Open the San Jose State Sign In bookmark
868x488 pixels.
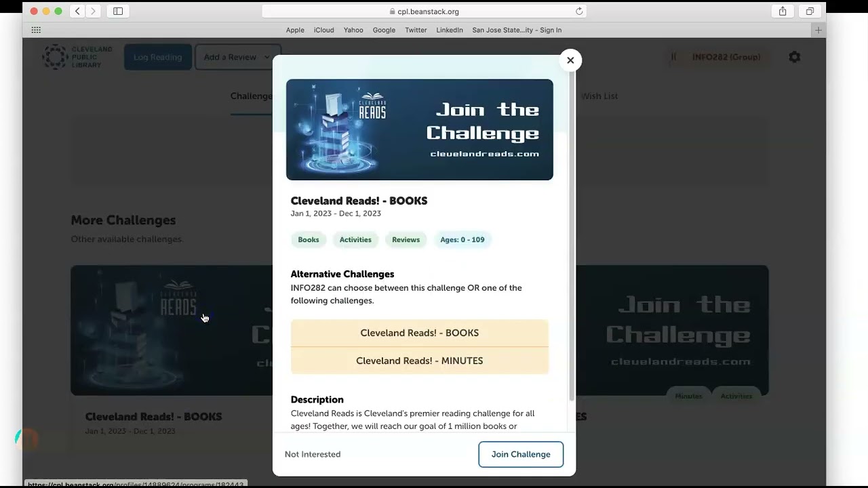517,30
